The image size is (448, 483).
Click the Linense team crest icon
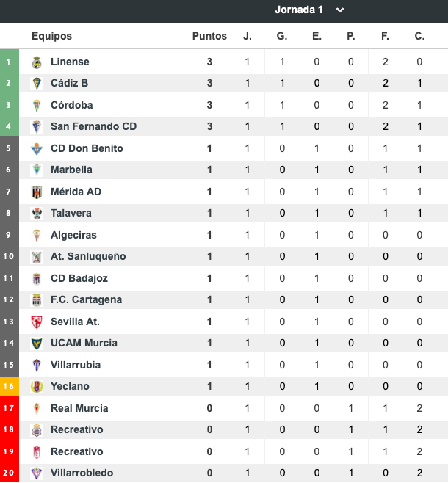tap(37, 62)
